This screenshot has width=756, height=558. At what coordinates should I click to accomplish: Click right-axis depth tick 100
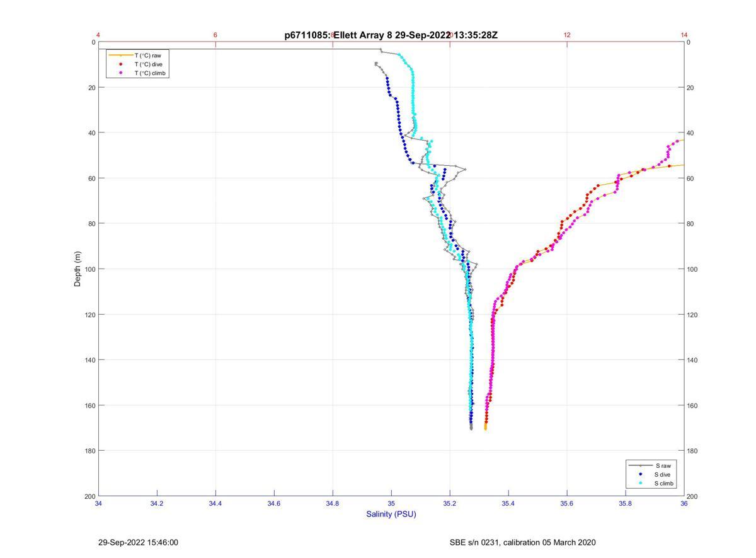click(692, 269)
